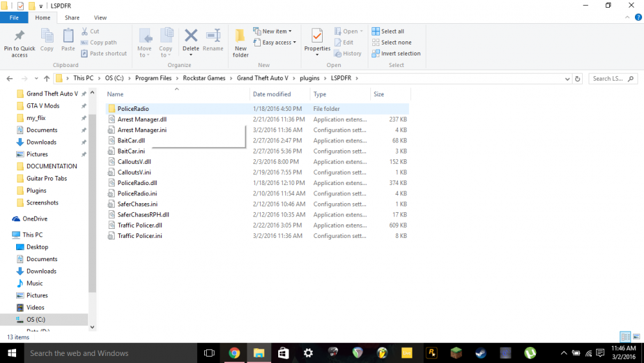Switch to Details view icon
This screenshot has height=363, width=644.
(x=625, y=337)
